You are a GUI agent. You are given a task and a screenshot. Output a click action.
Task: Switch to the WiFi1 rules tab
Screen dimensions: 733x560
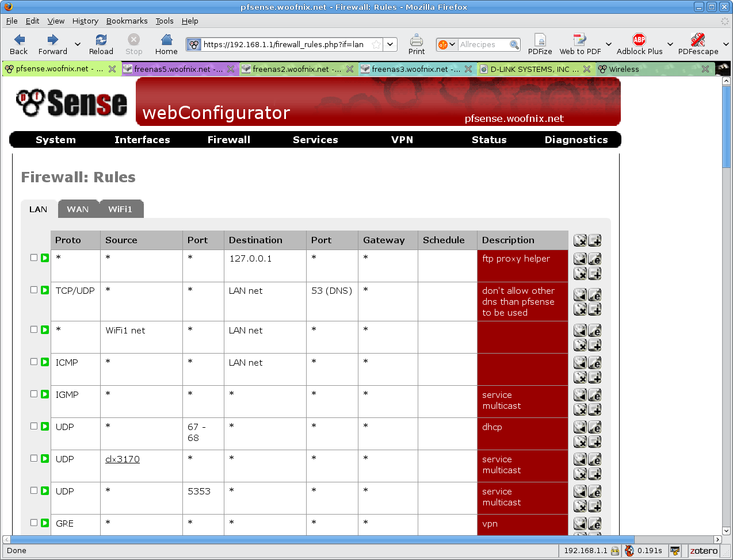(120, 209)
